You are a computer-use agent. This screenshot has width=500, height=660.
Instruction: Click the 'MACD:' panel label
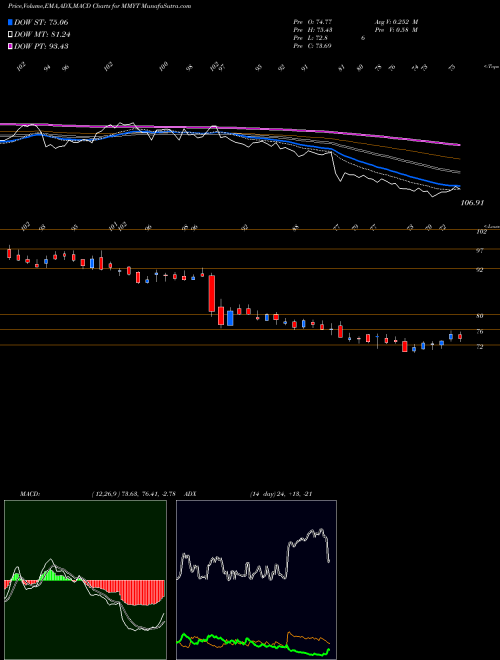[30, 494]
